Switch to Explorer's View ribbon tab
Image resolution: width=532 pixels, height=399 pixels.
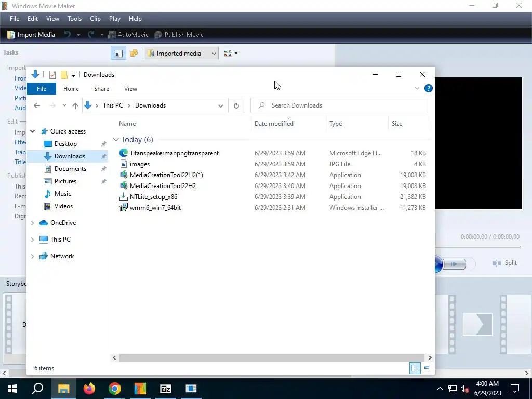[130, 89]
